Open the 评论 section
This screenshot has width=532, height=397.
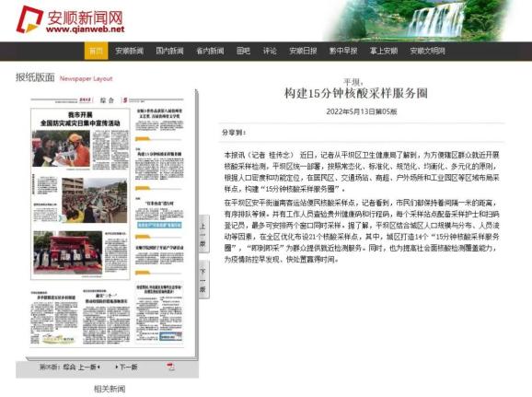[x=270, y=51]
